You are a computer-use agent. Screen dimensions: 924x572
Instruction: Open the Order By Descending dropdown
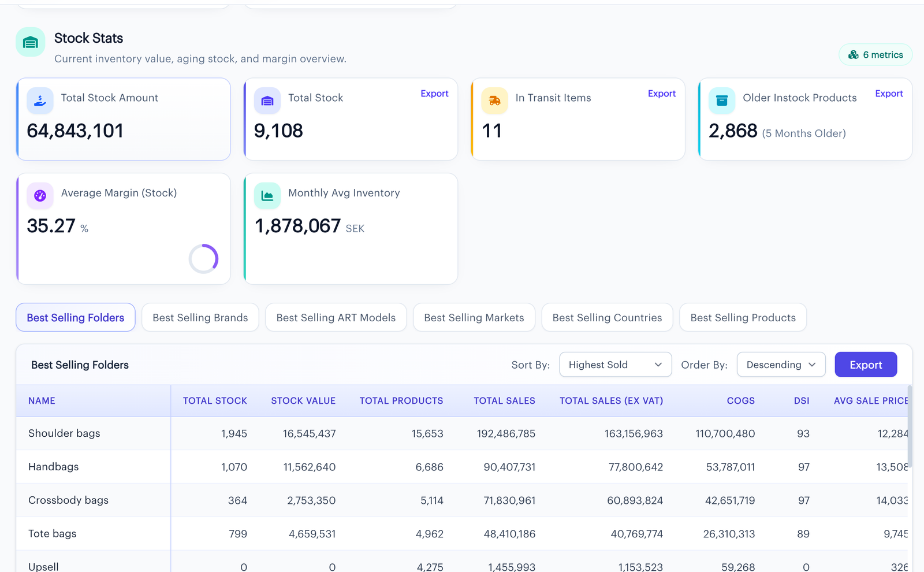(781, 365)
